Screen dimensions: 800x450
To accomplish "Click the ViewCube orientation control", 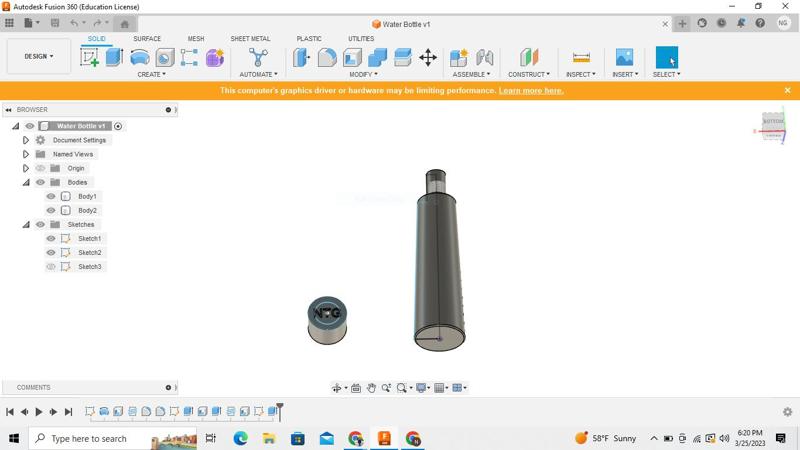I will pyautogui.click(x=772, y=128).
